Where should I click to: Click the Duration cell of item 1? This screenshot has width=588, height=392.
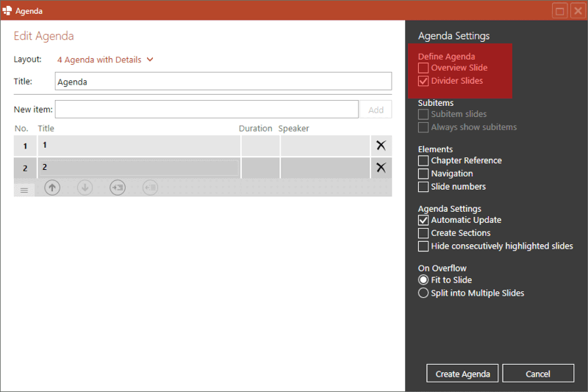pyautogui.click(x=259, y=146)
